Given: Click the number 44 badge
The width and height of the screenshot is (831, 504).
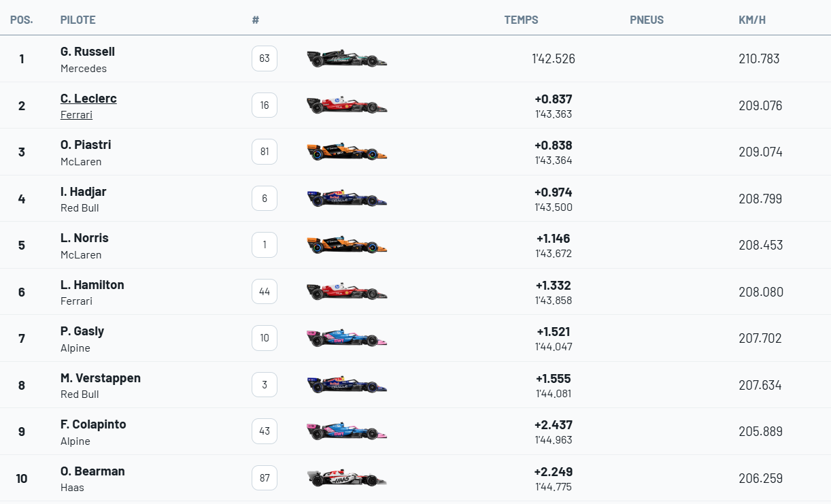Looking at the screenshot, I should point(265,292).
